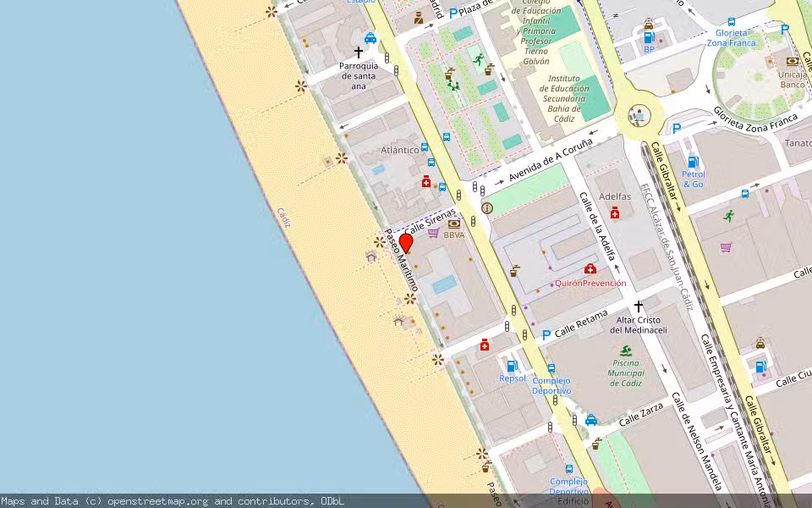
Task: Select the BBVA bank icon
Action: 454,224
